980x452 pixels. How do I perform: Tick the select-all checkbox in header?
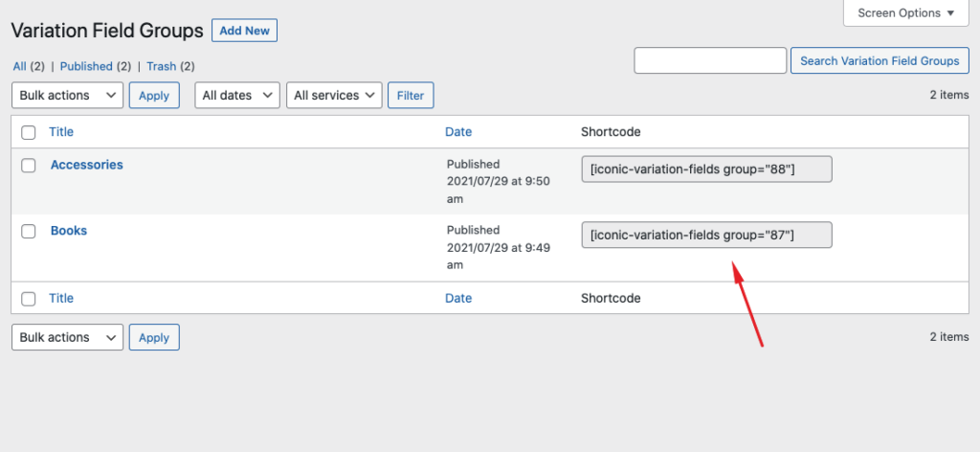click(29, 132)
